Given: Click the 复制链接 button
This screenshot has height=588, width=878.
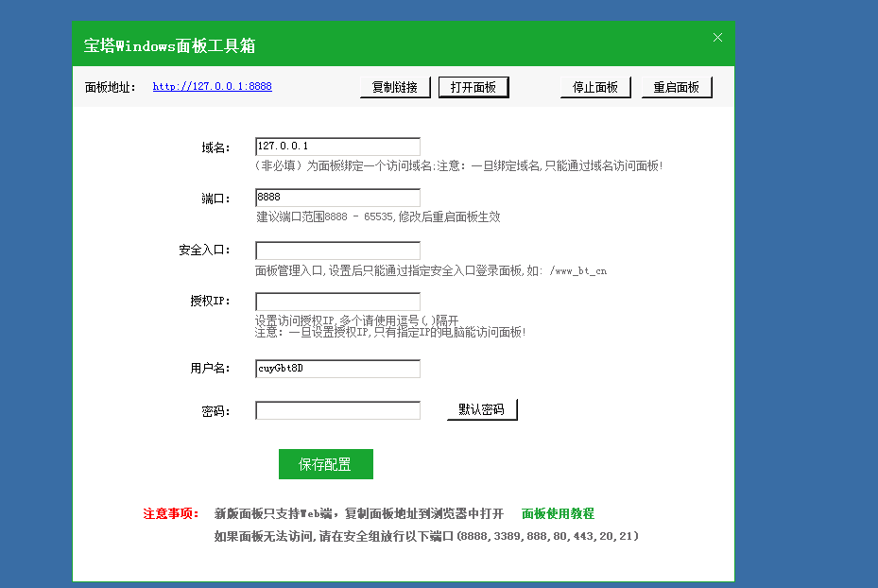Looking at the screenshot, I should point(395,87).
